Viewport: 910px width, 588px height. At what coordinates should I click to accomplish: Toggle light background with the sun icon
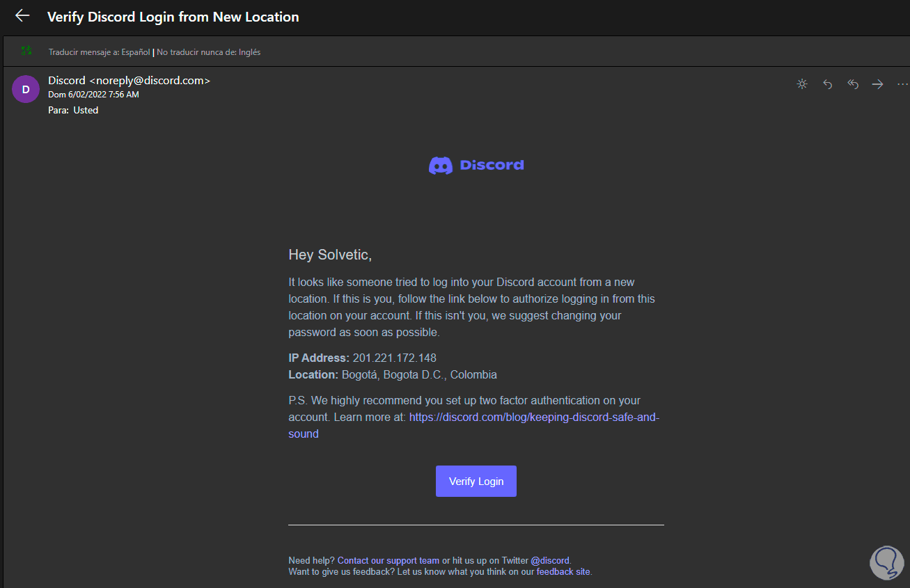click(x=802, y=84)
